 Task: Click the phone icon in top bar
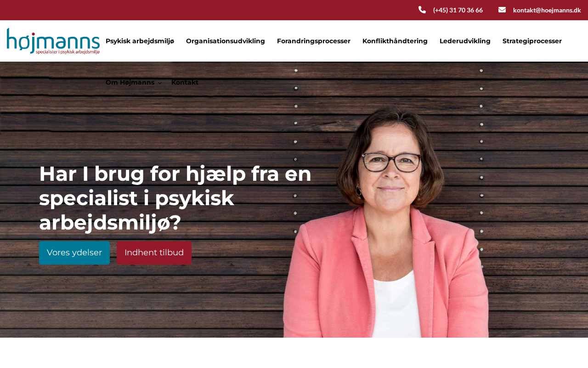[422, 10]
